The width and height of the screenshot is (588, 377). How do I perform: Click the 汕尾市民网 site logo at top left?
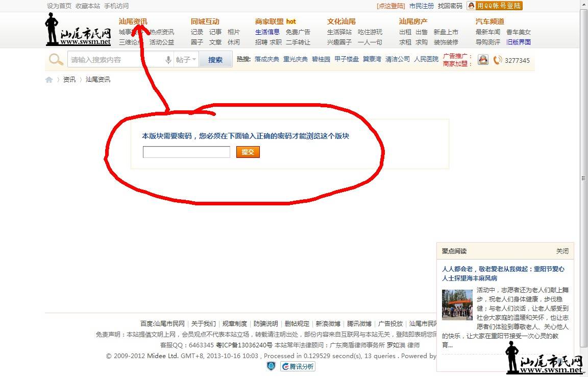(78, 29)
